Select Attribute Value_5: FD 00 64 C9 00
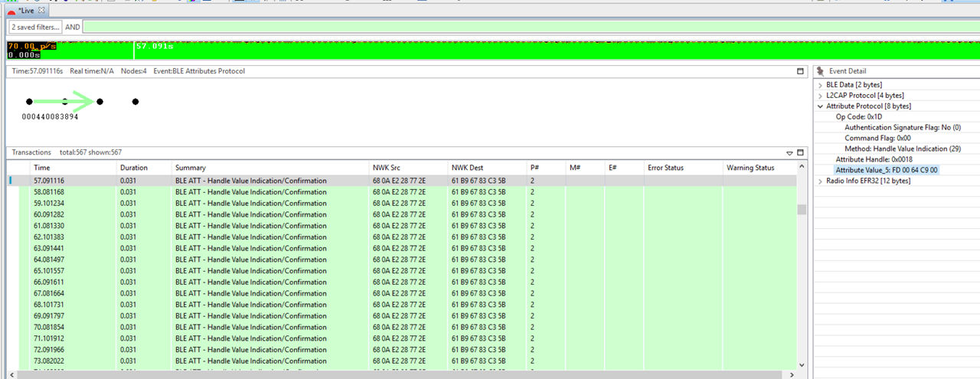 point(887,170)
